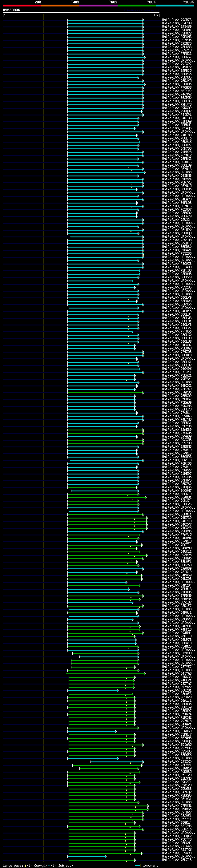The height and width of the screenshot is (868, 197).
Task: Open hit UniRef100_Q2HWC2
Action: (177, 33)
